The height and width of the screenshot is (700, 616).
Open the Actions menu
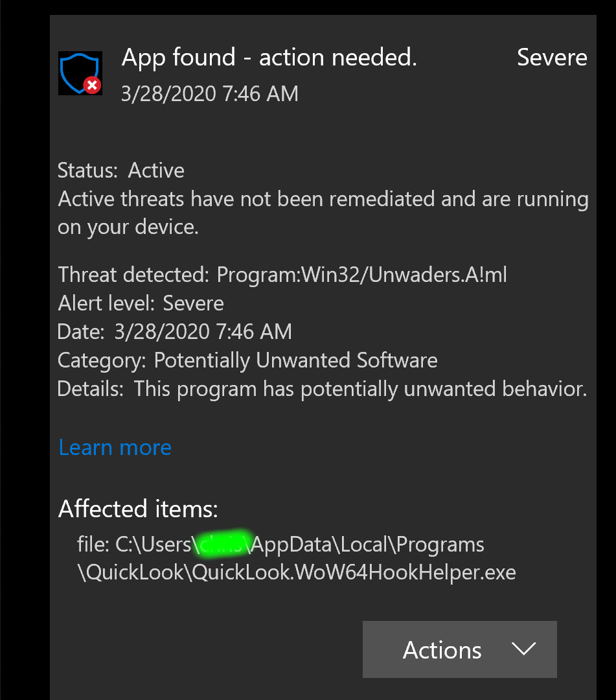point(459,649)
